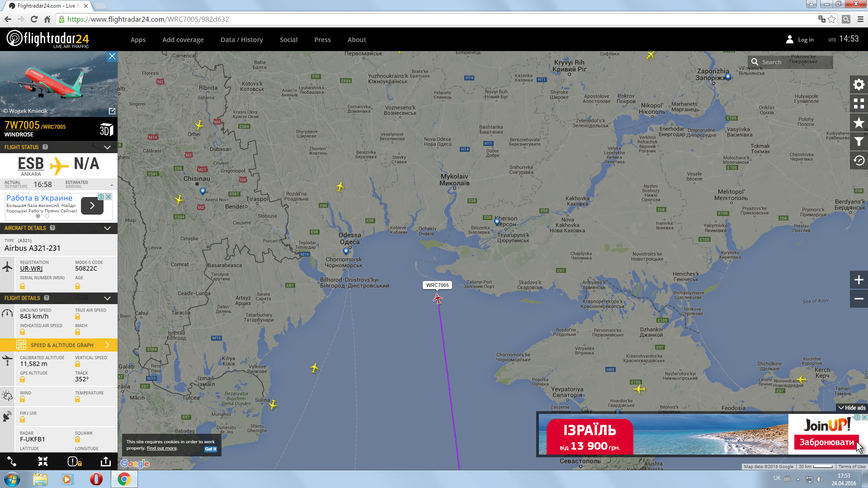This screenshot has width=868, height=488.
Task: Toggle follow aircraft centering icon
Action: [x=43, y=461]
